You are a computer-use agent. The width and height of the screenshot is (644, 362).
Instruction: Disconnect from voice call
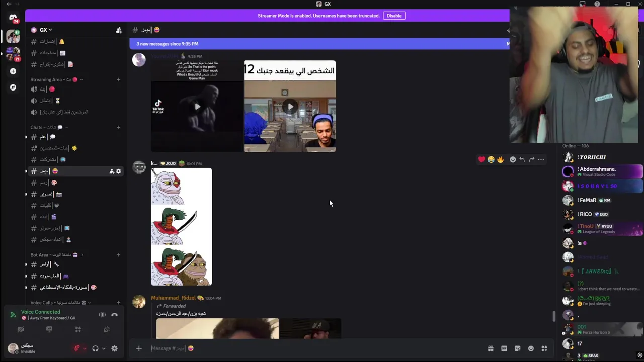(x=114, y=315)
